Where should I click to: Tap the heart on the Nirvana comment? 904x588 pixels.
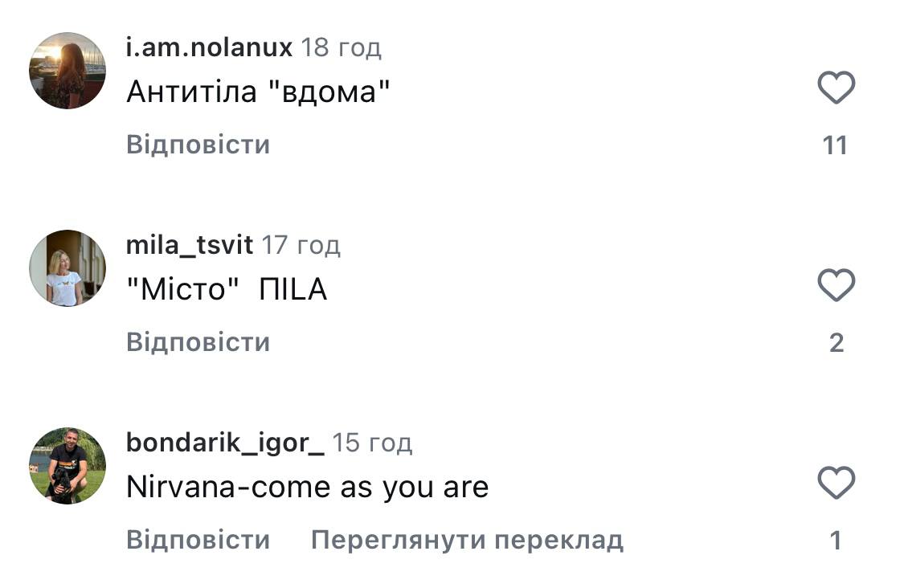coord(836,484)
